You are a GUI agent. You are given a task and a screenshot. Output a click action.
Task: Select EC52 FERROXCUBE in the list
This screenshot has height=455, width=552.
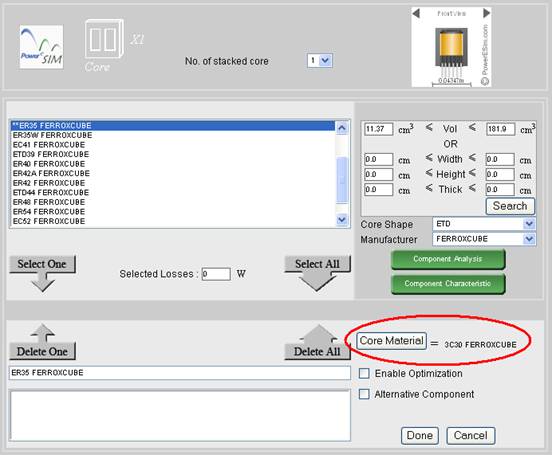point(173,221)
